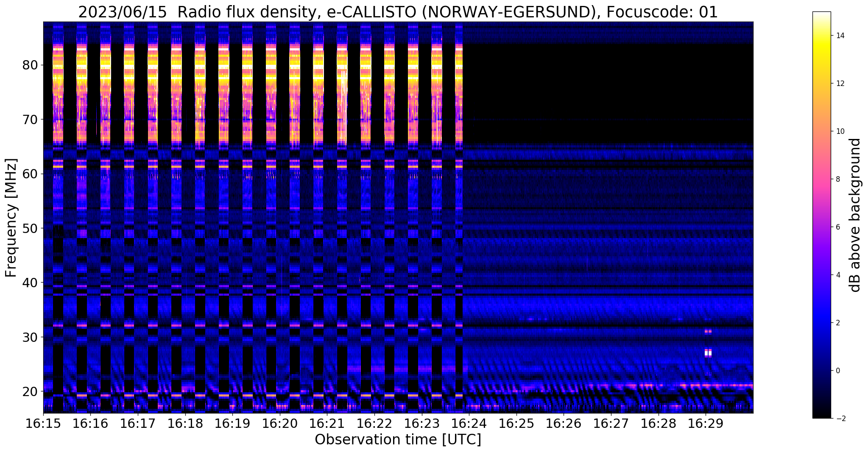Viewport: 868px width, 452px height.
Task: Click the colorbar tick label 4
Action: [x=838, y=275]
